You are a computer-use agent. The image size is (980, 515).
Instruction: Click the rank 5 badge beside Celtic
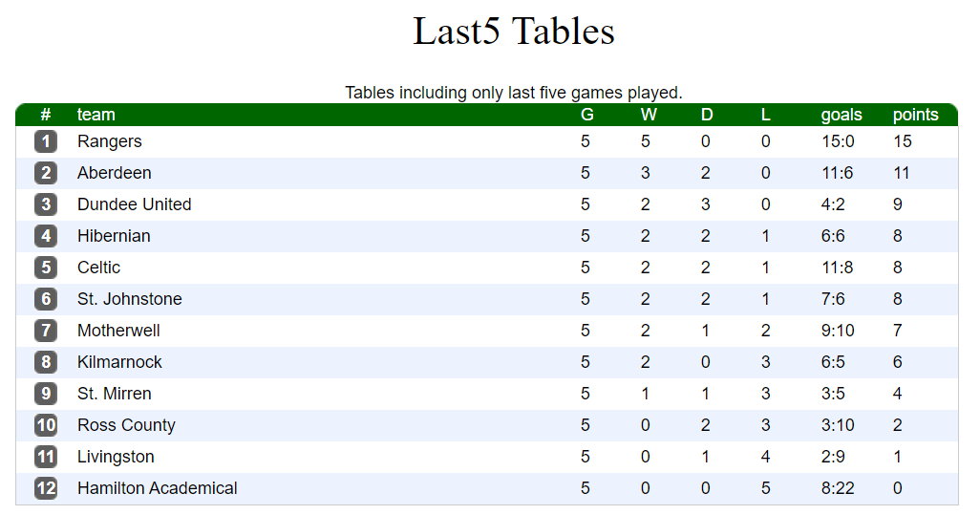point(46,268)
